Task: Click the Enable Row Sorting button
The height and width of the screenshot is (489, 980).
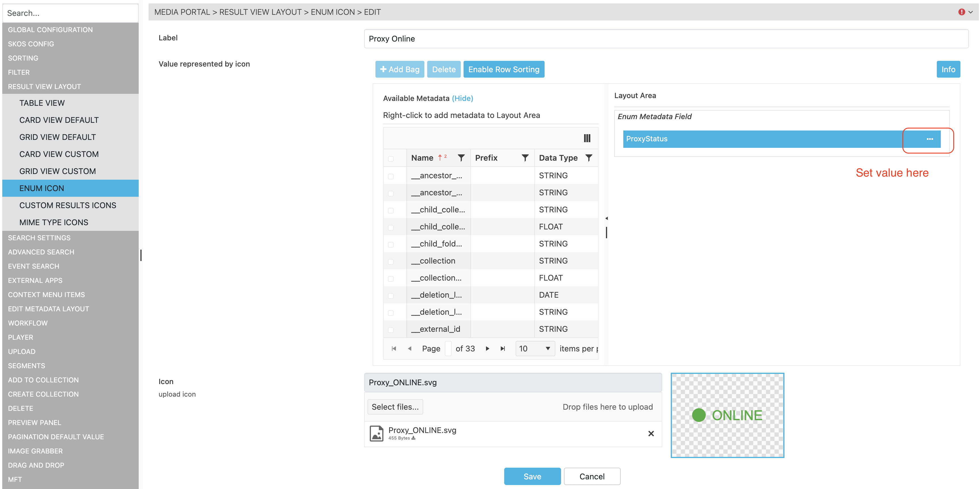Action: [x=503, y=69]
